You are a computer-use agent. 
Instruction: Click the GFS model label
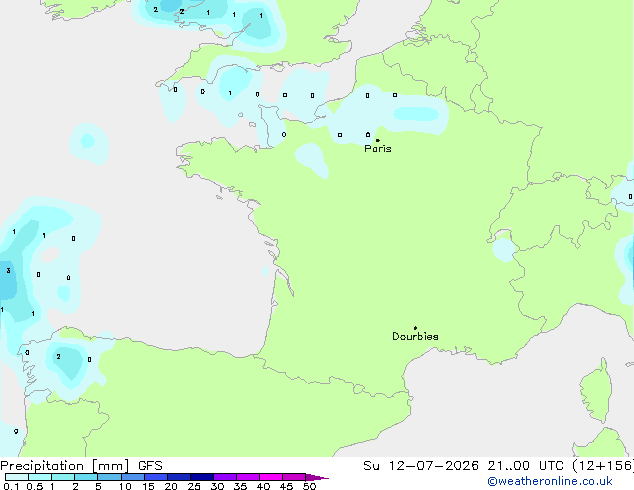click(x=150, y=466)
